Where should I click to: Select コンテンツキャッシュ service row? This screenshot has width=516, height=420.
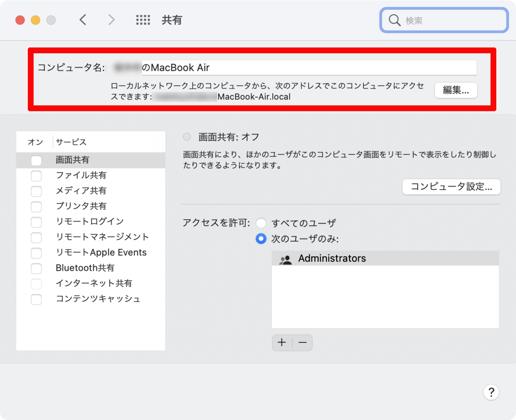pos(91,299)
